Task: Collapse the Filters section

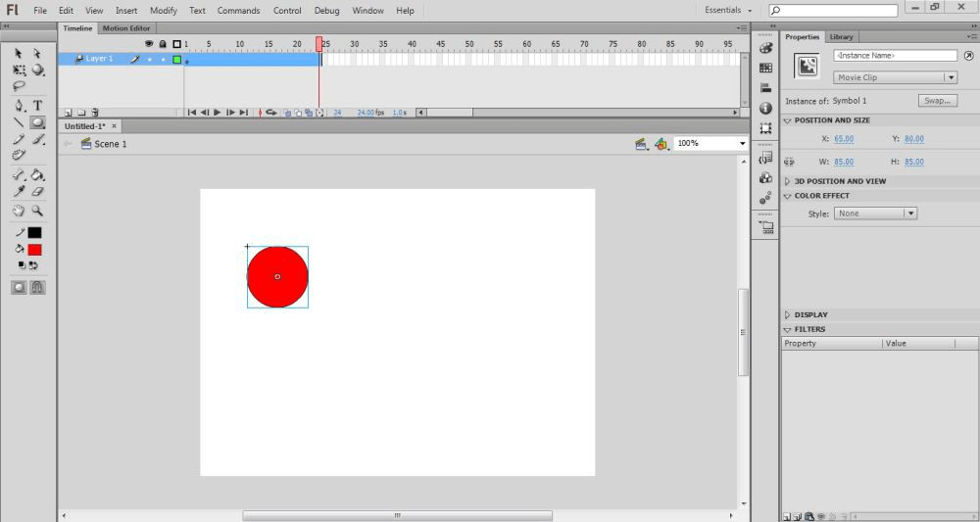Action: (x=788, y=329)
